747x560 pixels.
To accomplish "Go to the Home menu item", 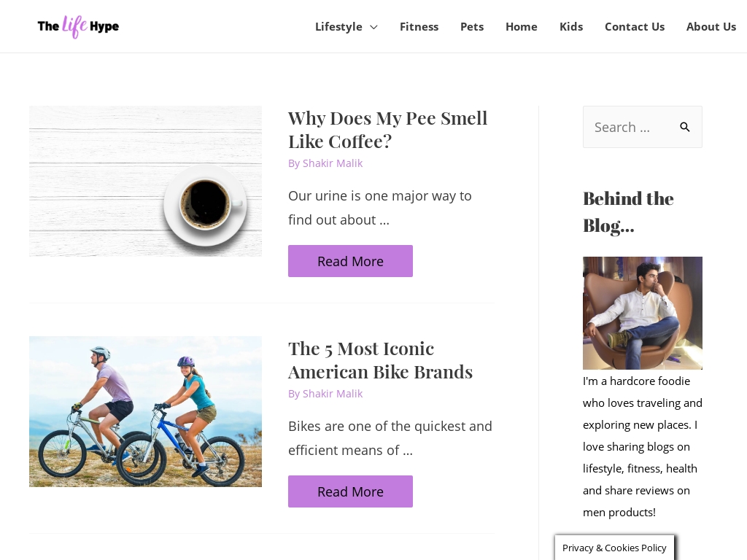I will [521, 27].
